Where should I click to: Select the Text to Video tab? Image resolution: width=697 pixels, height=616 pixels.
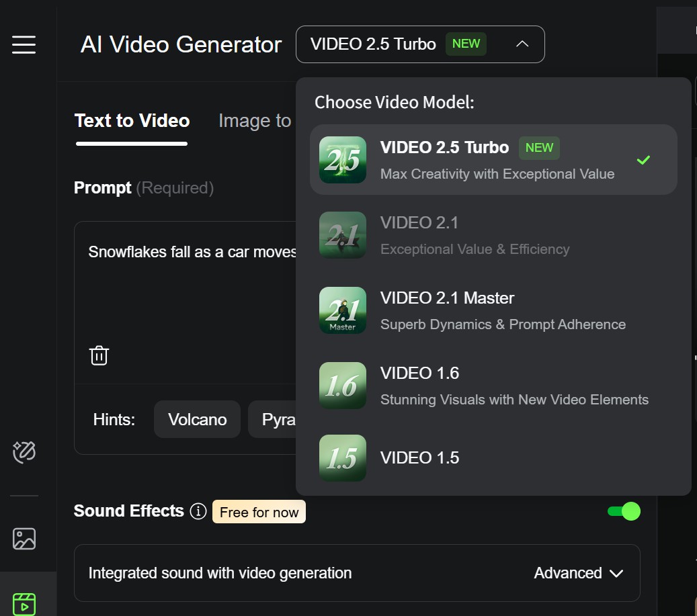click(x=131, y=120)
